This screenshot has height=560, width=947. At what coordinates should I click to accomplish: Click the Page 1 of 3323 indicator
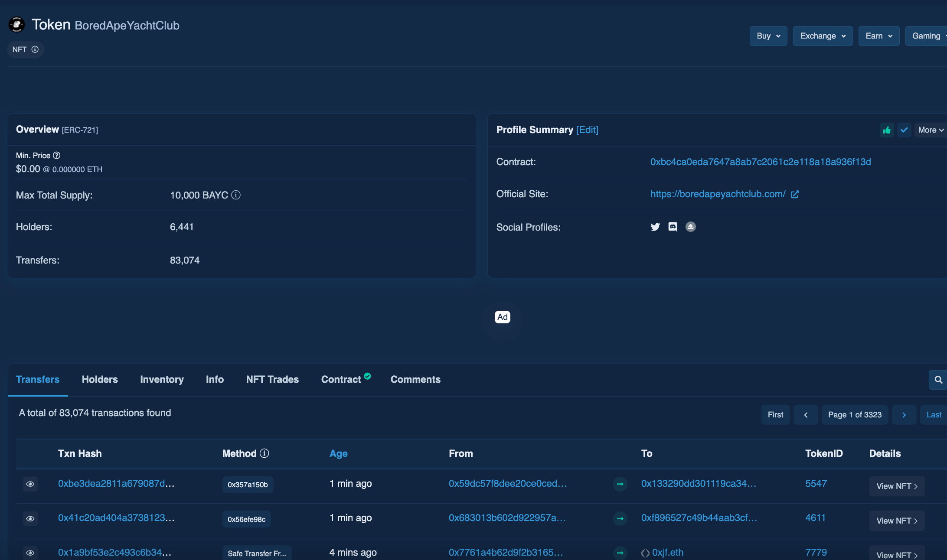855,415
